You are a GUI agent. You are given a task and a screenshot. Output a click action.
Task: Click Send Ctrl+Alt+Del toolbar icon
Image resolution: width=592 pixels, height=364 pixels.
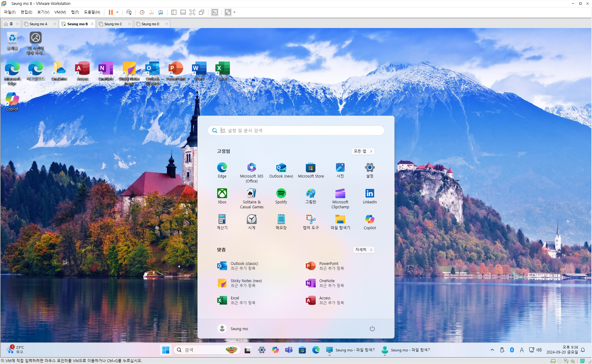point(129,12)
